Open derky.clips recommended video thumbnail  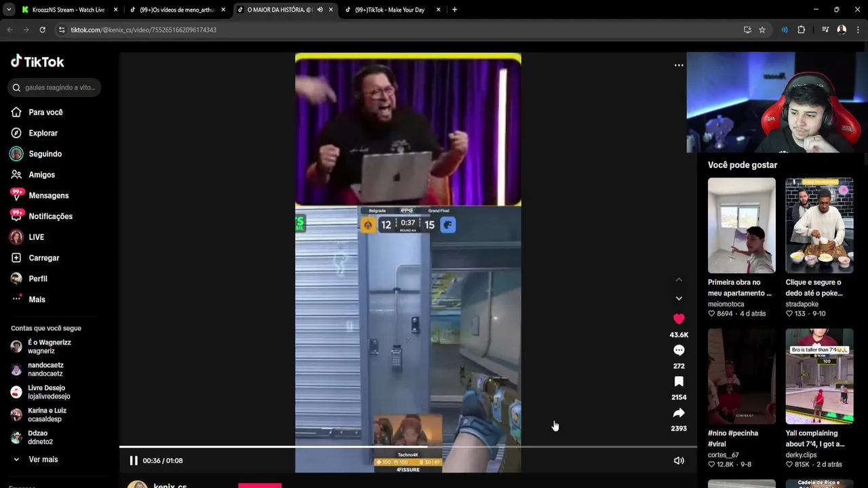(819, 377)
